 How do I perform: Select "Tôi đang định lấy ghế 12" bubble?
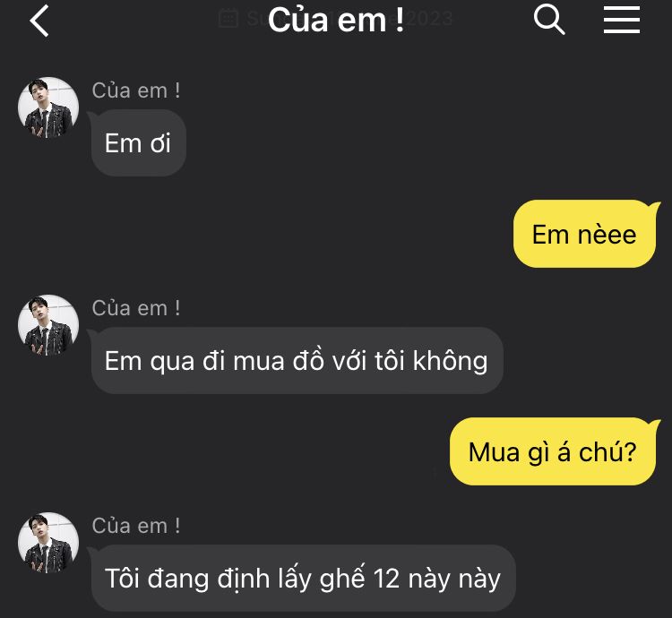point(303,579)
